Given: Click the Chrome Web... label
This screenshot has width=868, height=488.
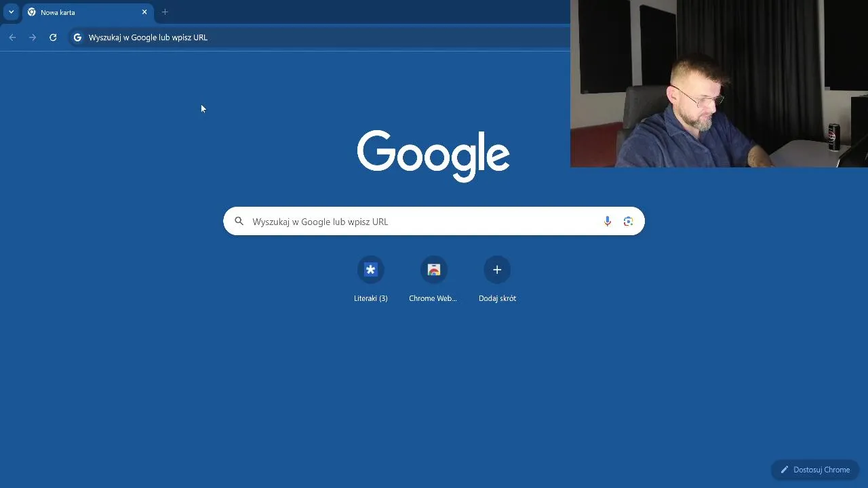Looking at the screenshot, I should [x=433, y=298].
